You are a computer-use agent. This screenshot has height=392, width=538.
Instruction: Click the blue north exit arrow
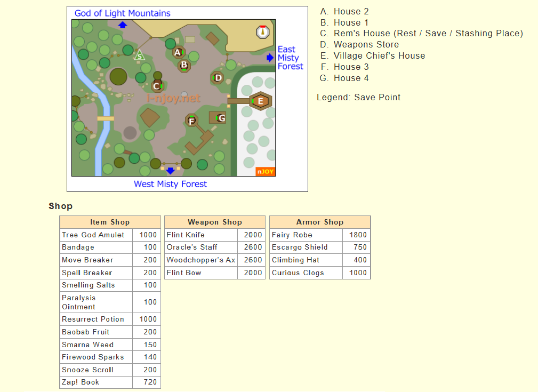click(123, 25)
